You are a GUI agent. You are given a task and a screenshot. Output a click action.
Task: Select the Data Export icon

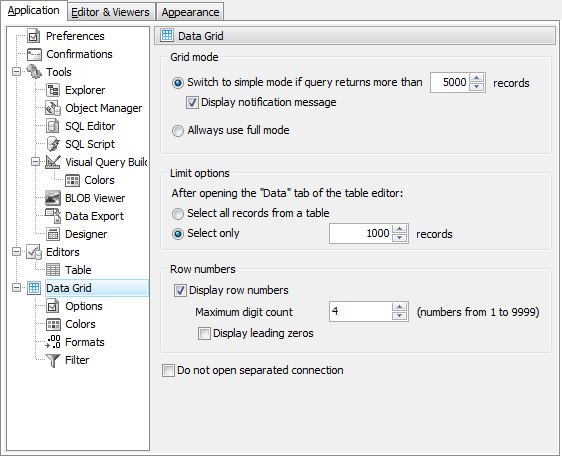point(53,216)
